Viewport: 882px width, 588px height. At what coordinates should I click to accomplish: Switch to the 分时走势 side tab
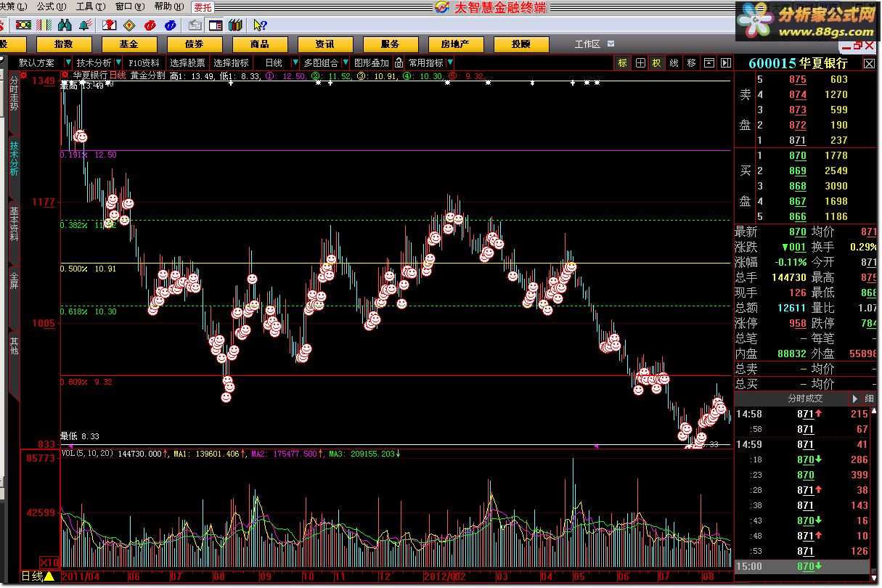coord(14,93)
